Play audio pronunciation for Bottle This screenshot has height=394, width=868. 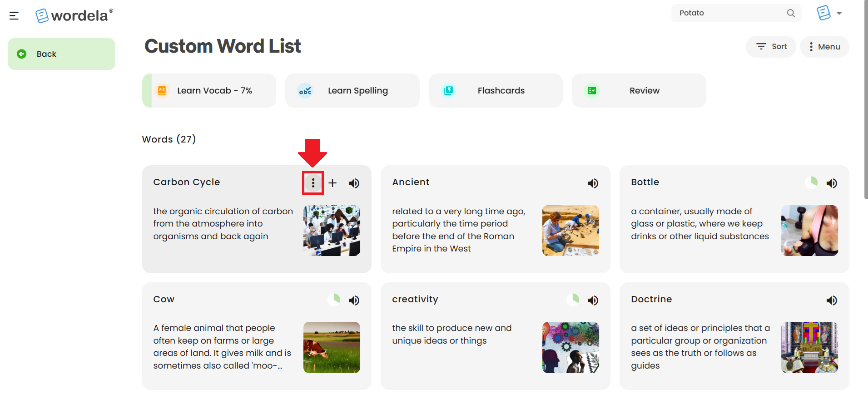click(x=832, y=183)
